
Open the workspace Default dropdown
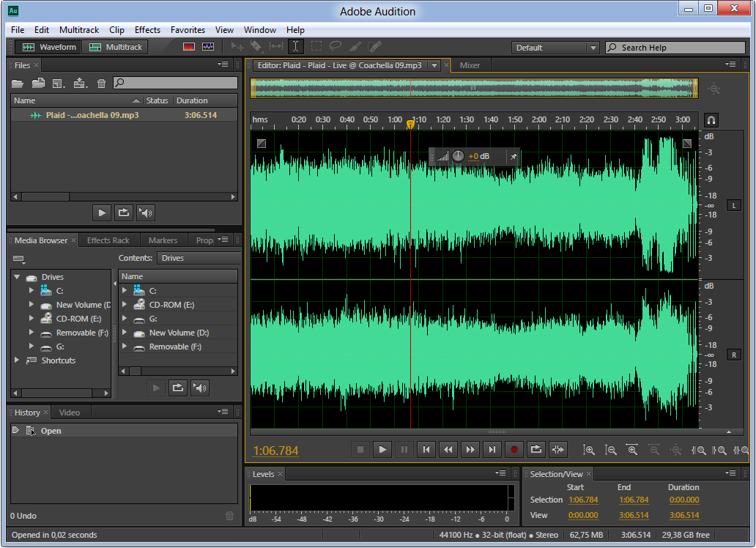click(555, 48)
